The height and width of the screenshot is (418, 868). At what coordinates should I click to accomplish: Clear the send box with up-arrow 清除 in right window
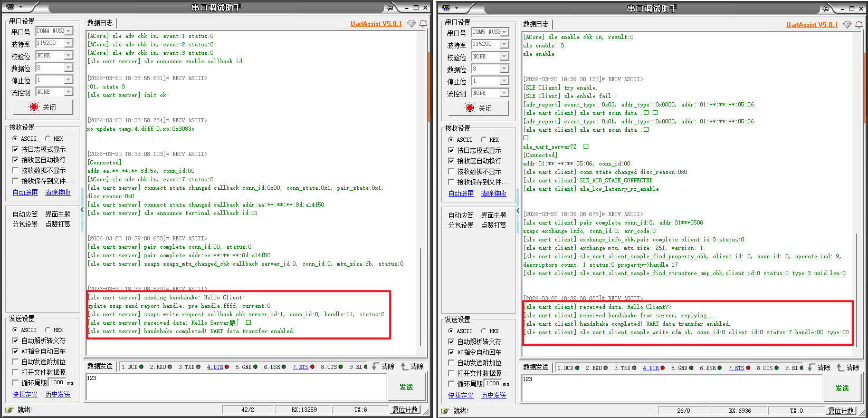(x=848, y=367)
